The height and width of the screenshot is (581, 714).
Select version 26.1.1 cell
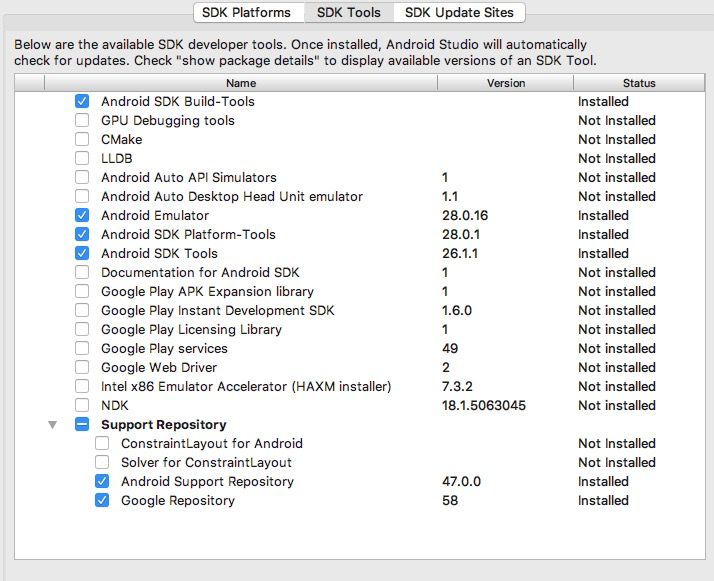pyautogui.click(x=460, y=254)
